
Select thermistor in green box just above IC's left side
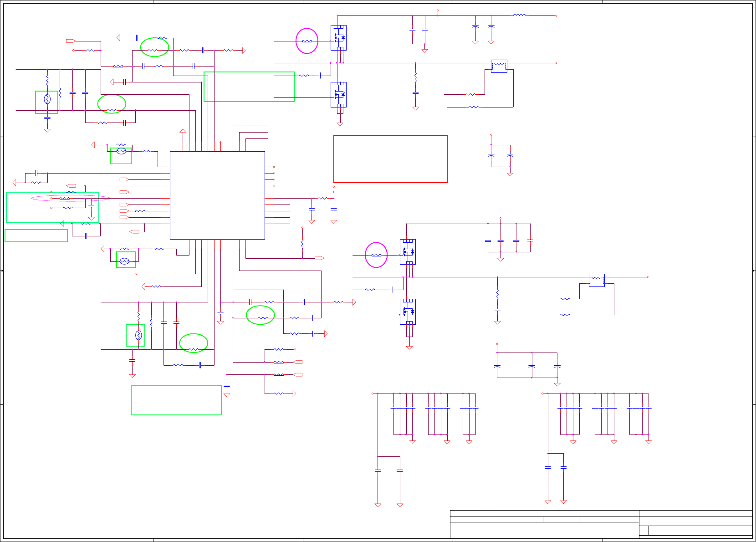click(x=121, y=151)
